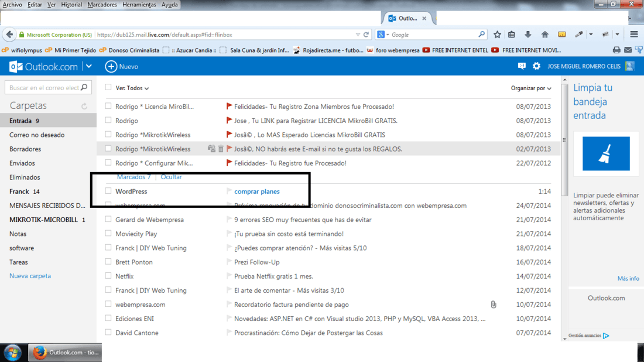Open the foro webempresa bookmark

393,50
